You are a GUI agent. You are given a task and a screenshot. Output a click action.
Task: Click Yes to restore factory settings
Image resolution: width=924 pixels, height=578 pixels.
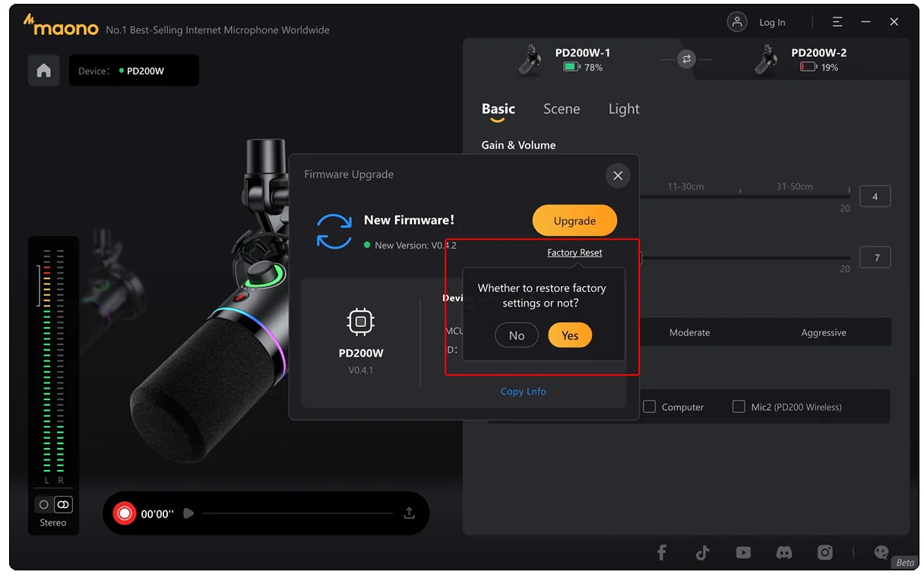570,335
